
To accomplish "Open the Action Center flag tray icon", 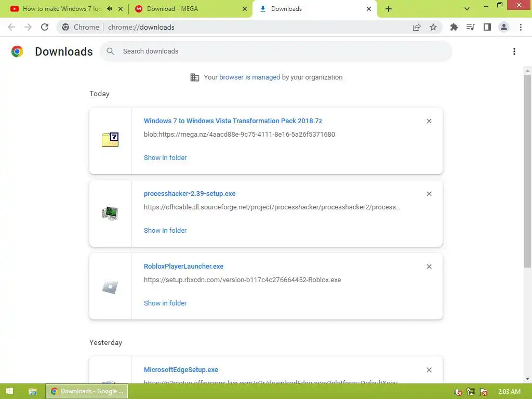I will [483, 392].
